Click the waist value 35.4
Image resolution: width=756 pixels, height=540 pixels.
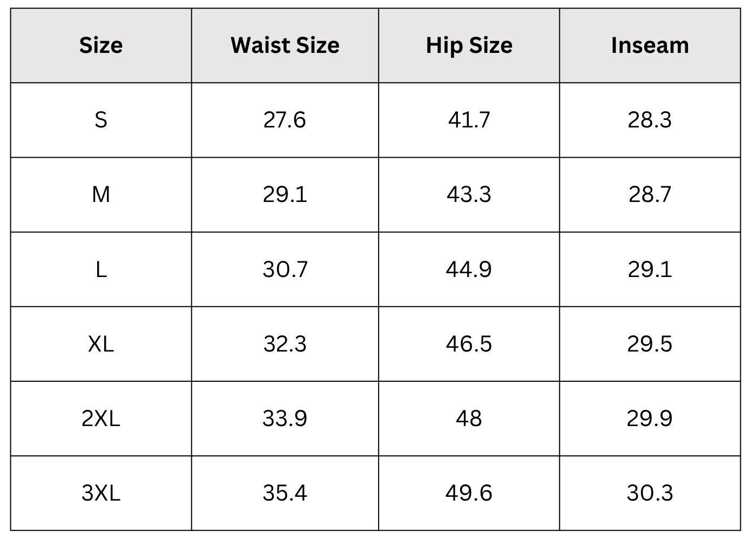point(285,492)
